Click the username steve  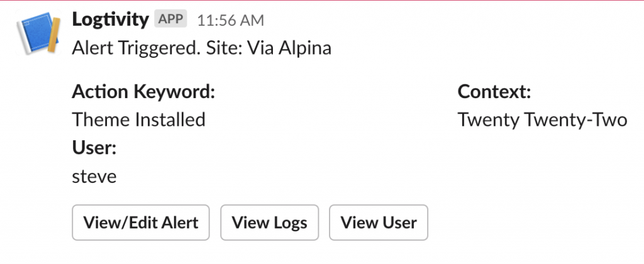[94, 177]
